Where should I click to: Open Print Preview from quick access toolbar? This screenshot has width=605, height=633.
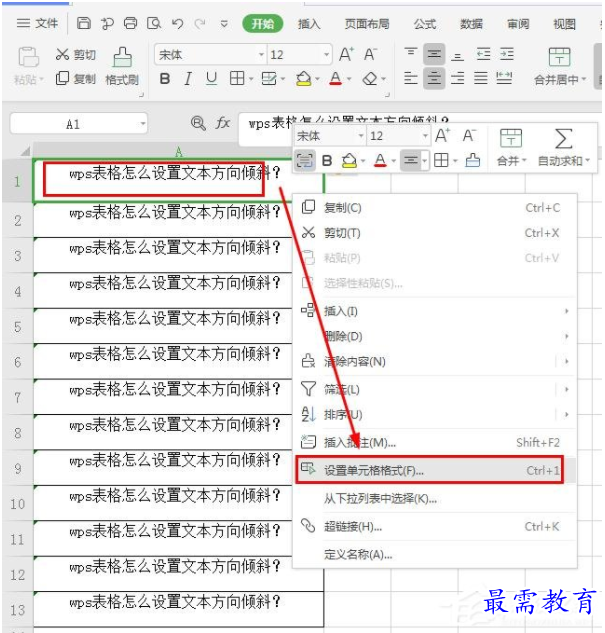pyautogui.click(x=154, y=23)
